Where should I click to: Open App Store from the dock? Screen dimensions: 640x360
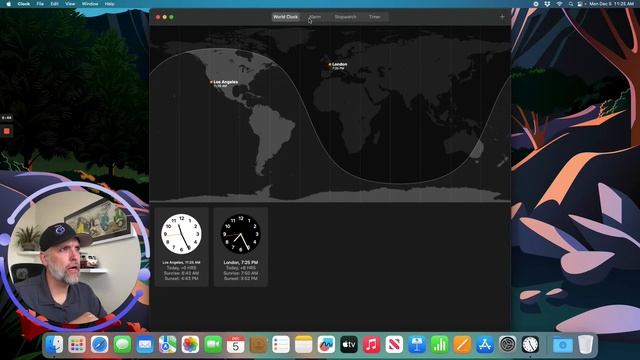(x=484, y=345)
